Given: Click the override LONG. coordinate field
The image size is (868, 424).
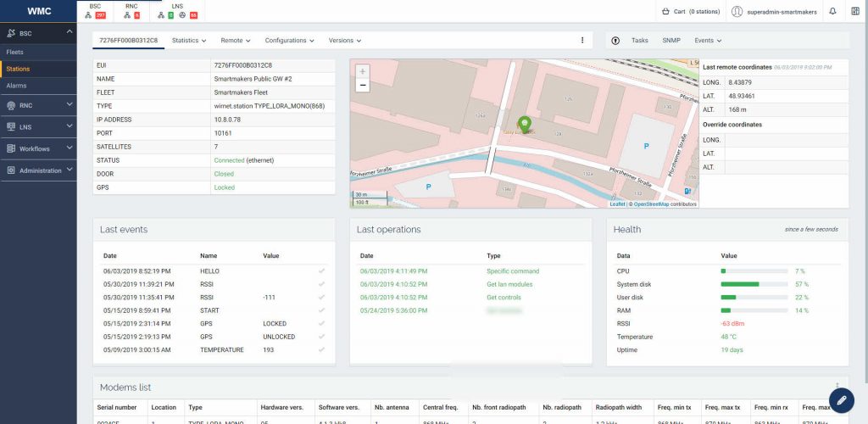Looking at the screenshot, I should point(786,140).
